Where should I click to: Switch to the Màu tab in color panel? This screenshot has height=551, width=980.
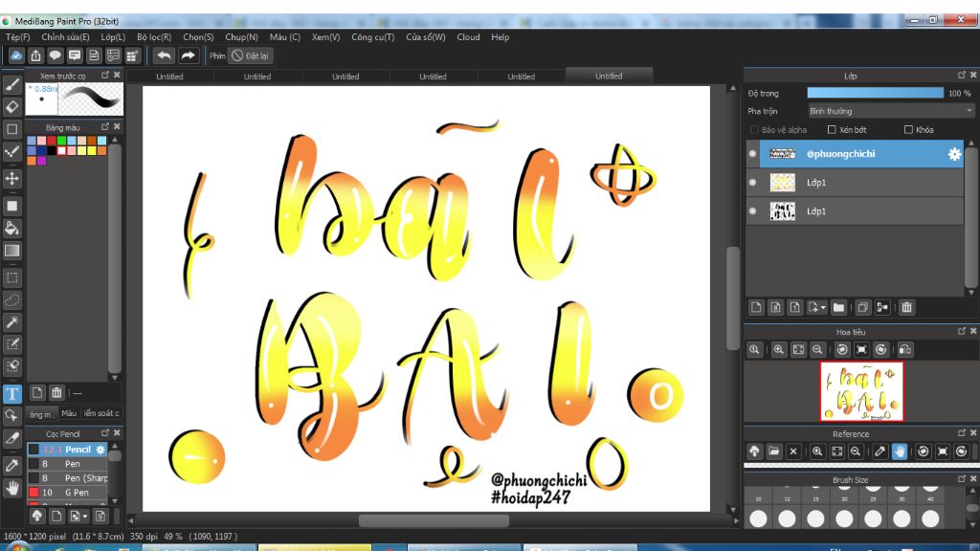[69, 413]
